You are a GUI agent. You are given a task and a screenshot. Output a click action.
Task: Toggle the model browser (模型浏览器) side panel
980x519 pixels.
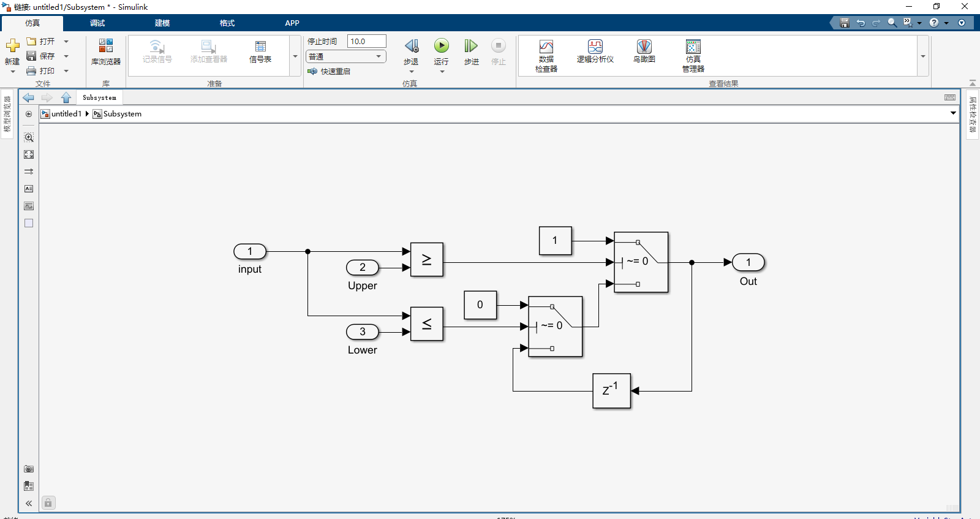[7, 114]
